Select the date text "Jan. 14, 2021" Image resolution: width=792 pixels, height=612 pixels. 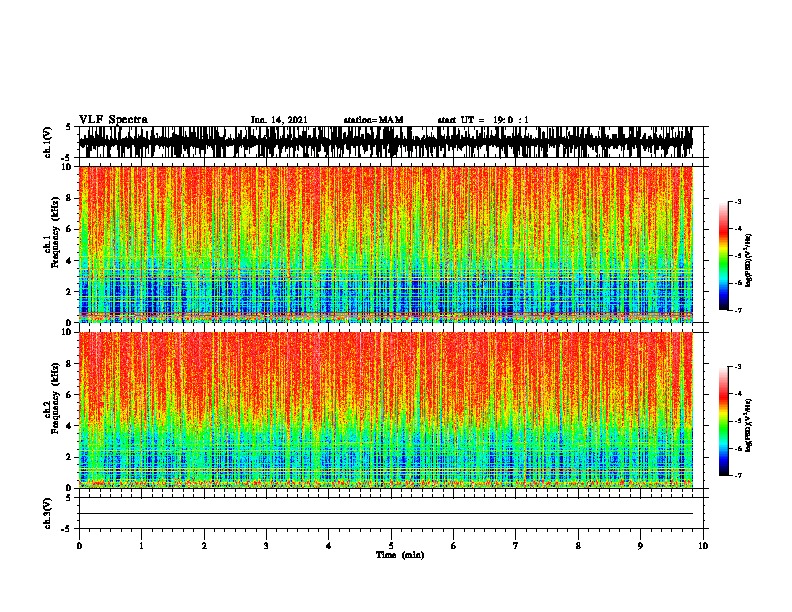coord(279,120)
